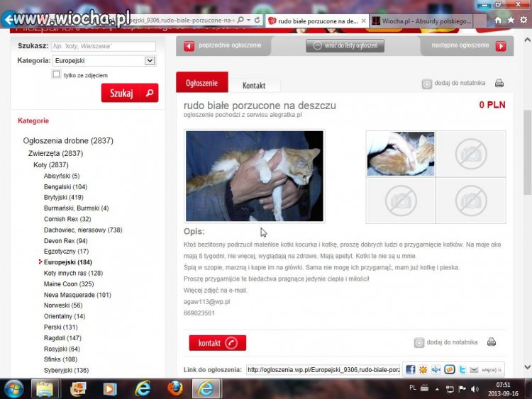Click top 'dodaj do notatnika' link
Viewport: 532px width, 399px height.
pos(460,83)
